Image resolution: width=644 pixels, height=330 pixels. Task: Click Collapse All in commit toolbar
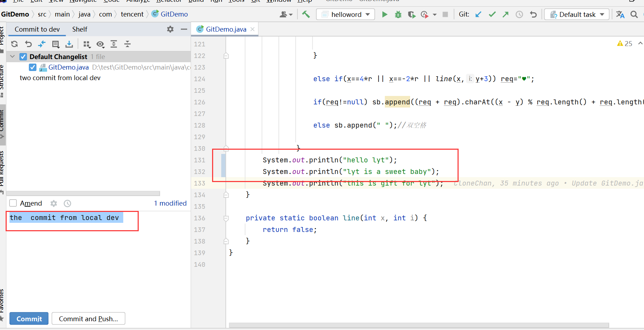coord(127,44)
